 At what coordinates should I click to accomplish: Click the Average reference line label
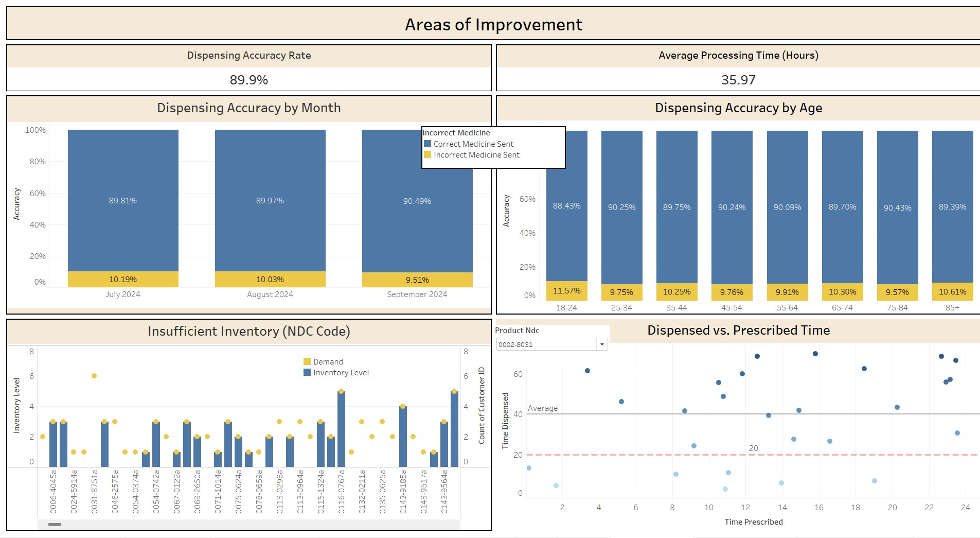(x=542, y=408)
